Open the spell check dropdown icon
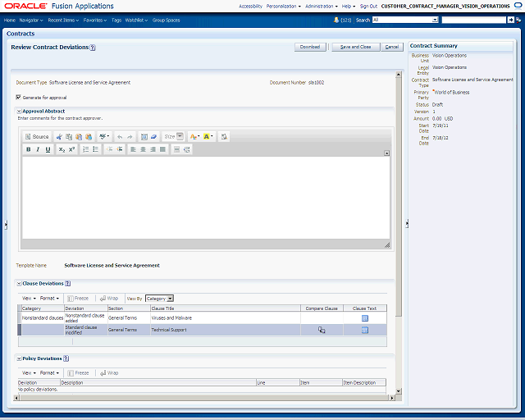Viewport: 525px width, 420px height. tap(104, 137)
